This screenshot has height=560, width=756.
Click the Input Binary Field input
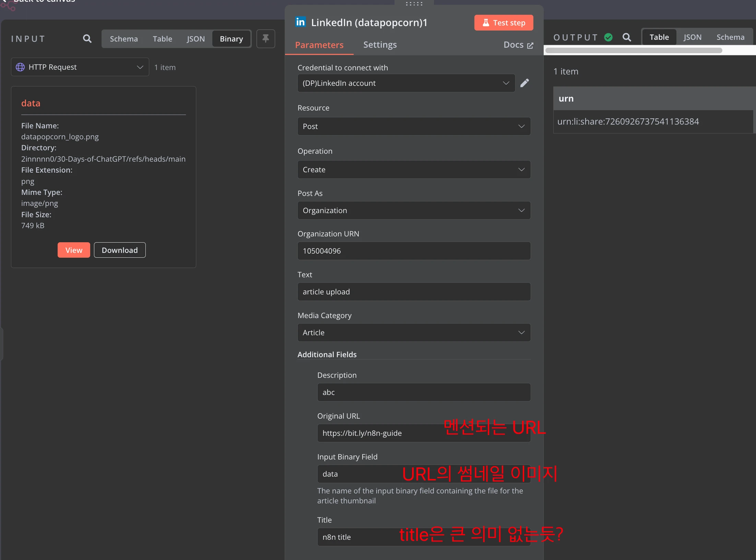[424, 474]
